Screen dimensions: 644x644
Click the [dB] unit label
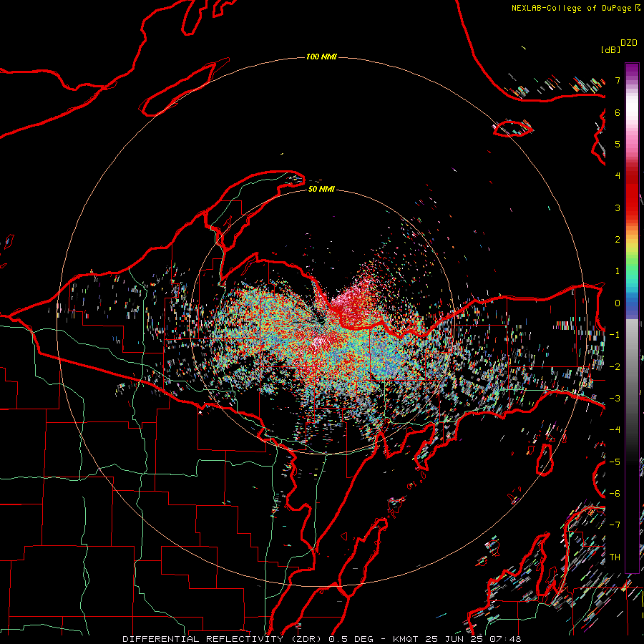[610, 49]
